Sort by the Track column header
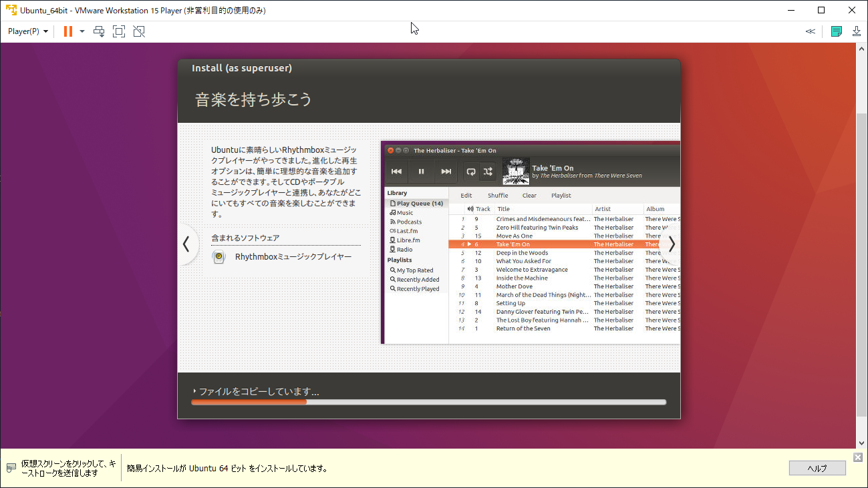 click(x=479, y=209)
